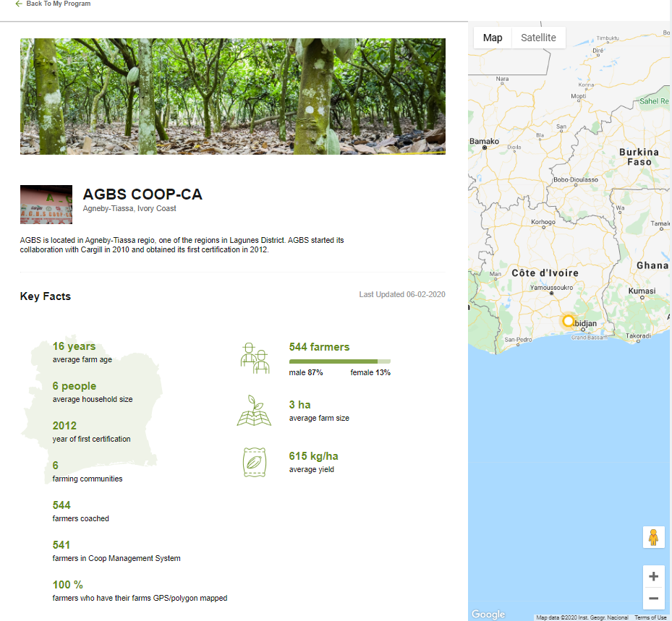
Task: Open the map Terms of Use link
Action: tap(650, 617)
